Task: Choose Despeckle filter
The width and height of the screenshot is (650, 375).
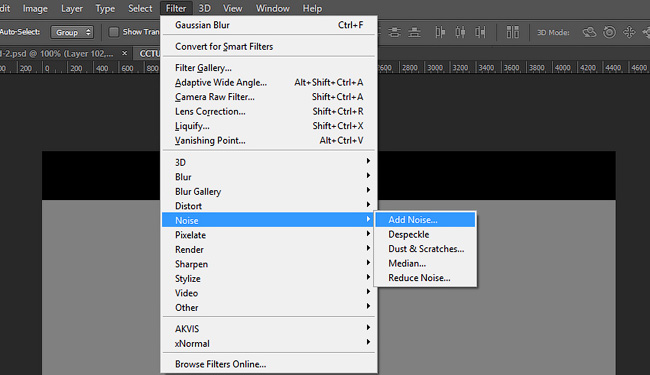Action: tap(425, 234)
